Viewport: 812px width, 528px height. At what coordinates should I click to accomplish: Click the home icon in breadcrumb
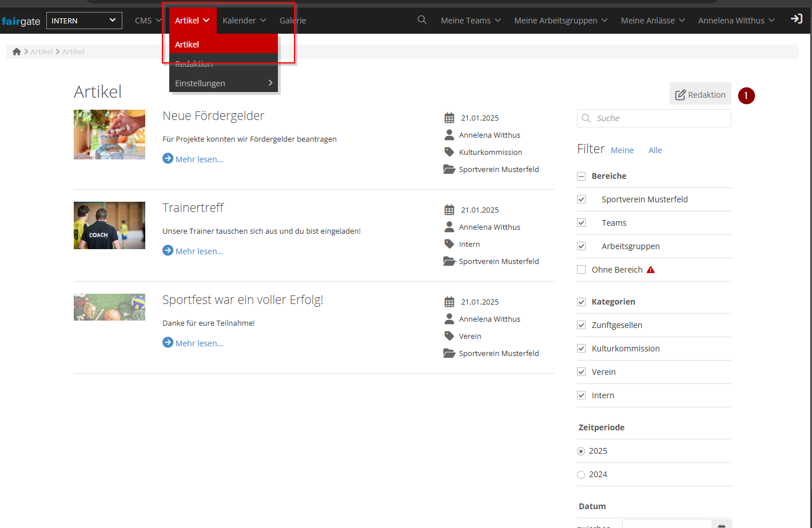click(17, 51)
